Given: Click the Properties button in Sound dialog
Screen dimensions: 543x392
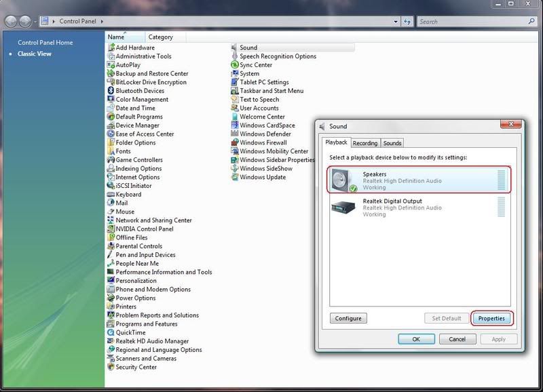Looking at the screenshot, I should tap(491, 318).
